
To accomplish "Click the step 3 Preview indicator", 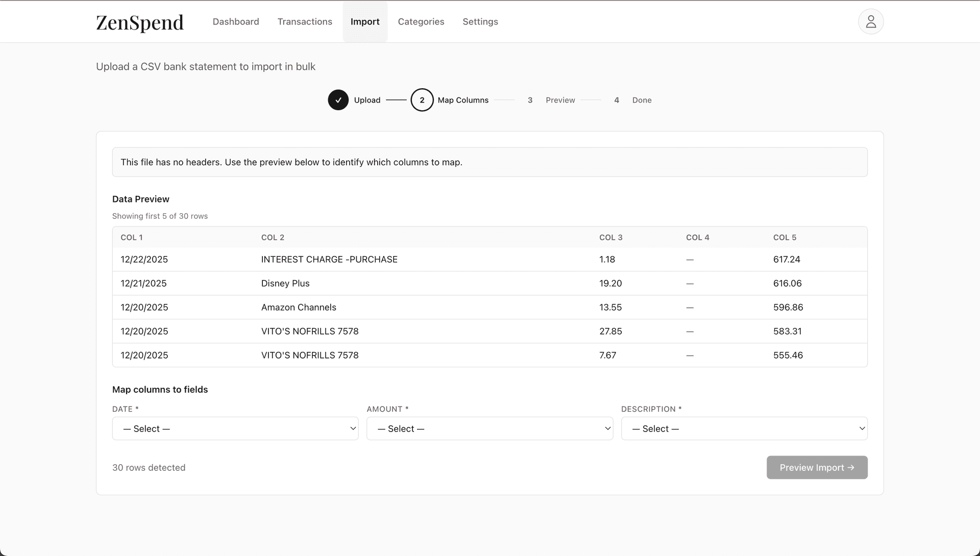I will point(530,100).
